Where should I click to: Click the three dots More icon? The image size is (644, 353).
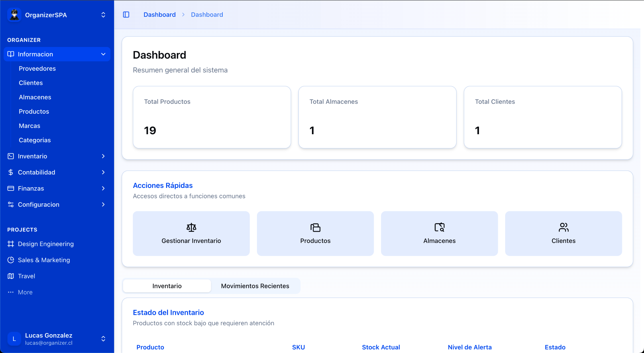tap(11, 292)
